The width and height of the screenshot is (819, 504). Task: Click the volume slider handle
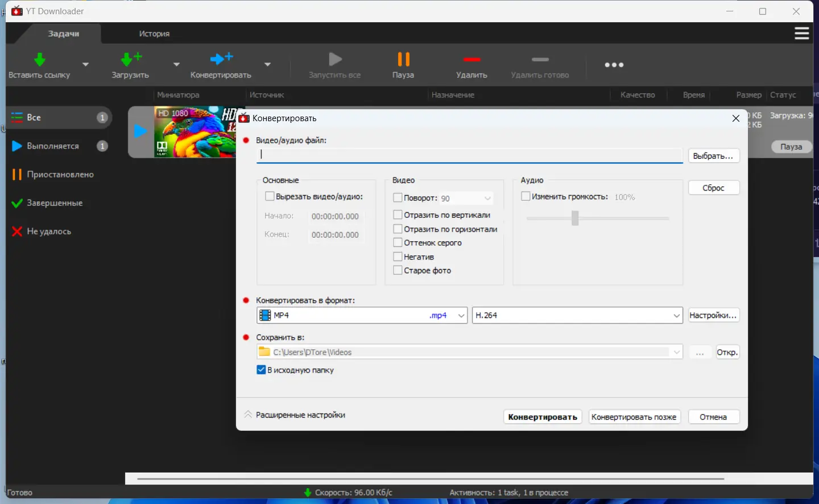575,218
